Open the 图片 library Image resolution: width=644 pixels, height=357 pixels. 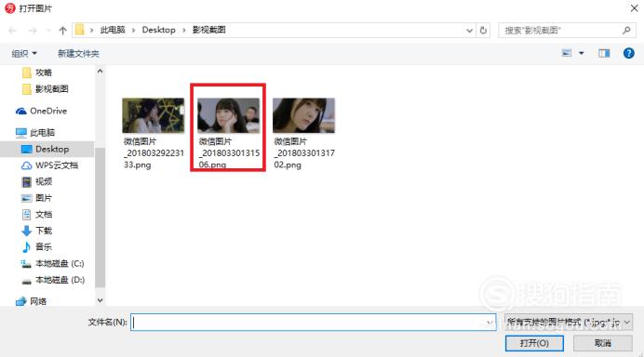[x=37, y=198]
